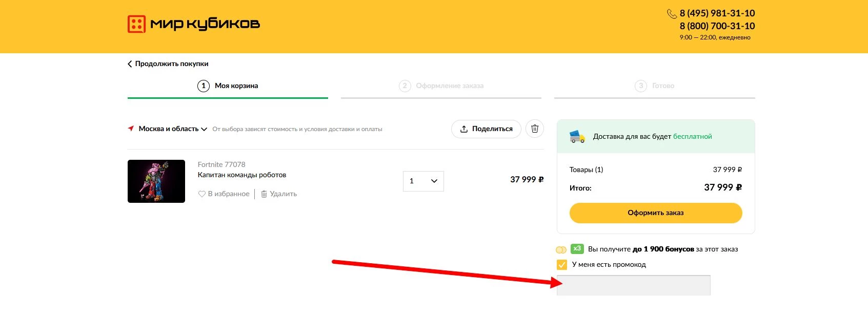Uncheck the 'У меня есть промокод' checkbox

click(x=562, y=265)
